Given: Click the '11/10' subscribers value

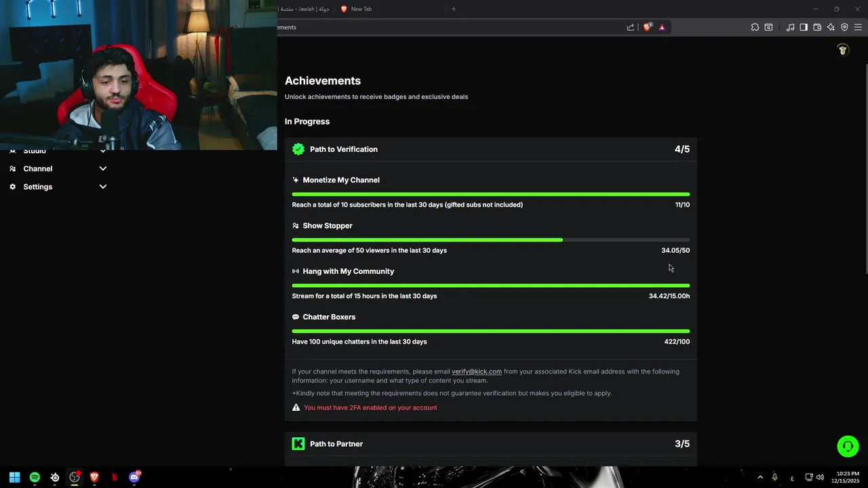Looking at the screenshot, I should pyautogui.click(x=682, y=205).
